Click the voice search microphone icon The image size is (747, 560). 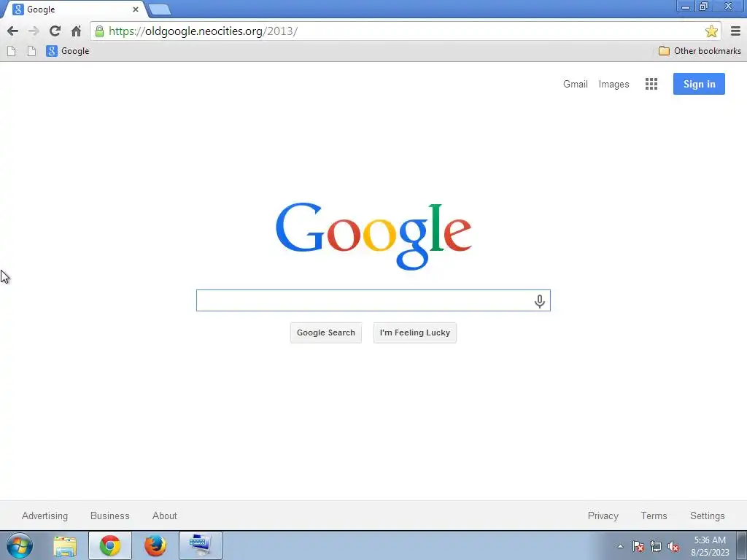(539, 301)
